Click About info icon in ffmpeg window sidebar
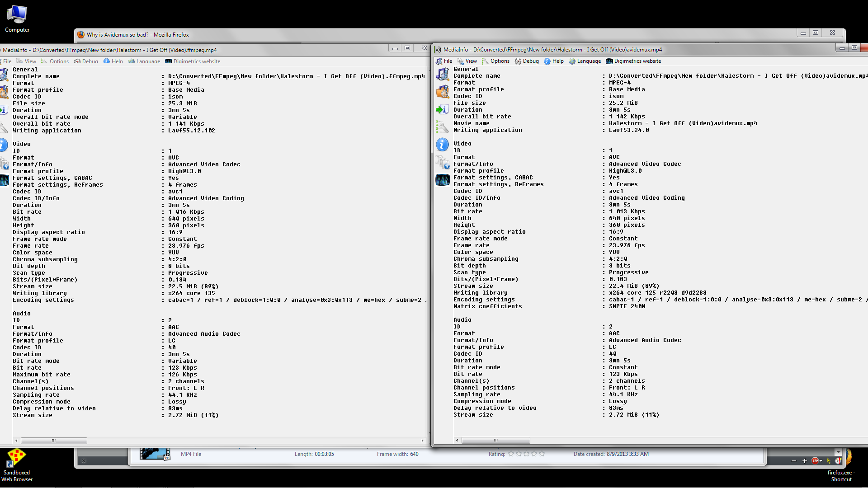 coord(4,145)
